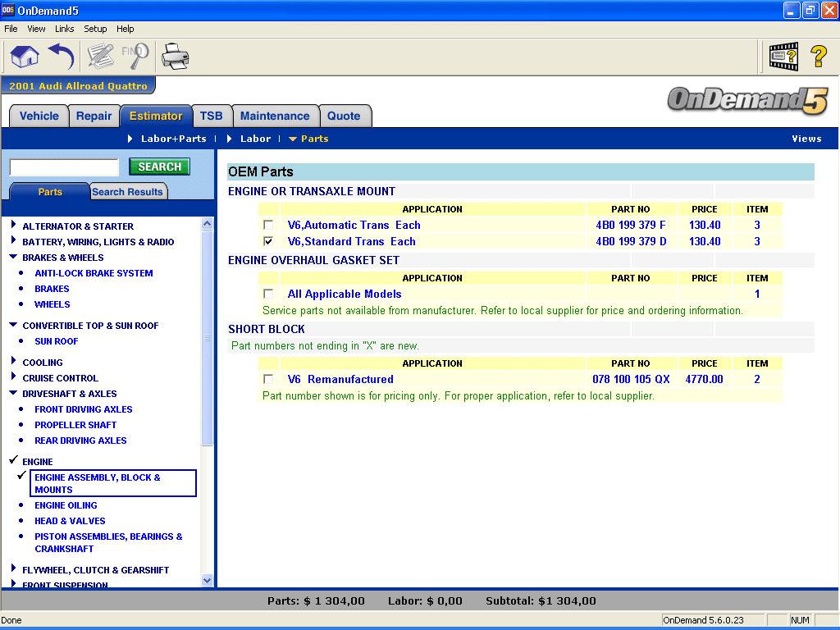Open PISTON ASSEMBLIES, BEARINGS & CRANKSHAFT

click(109, 543)
